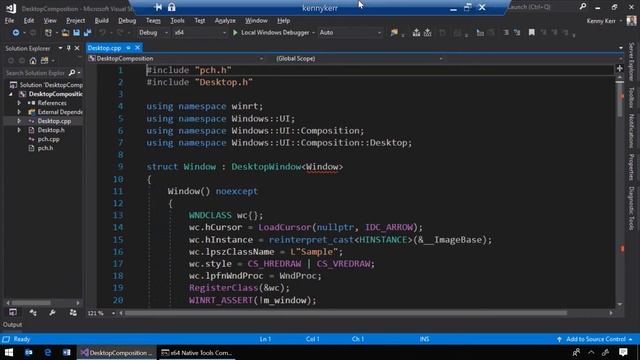Select pch.cpp in Solution Explorer
The image size is (640, 360).
pyautogui.click(x=48, y=139)
